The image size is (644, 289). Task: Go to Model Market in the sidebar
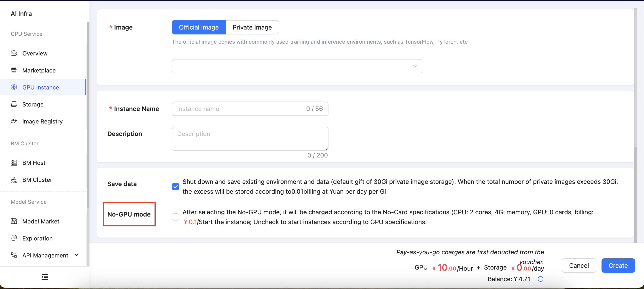click(x=43, y=221)
